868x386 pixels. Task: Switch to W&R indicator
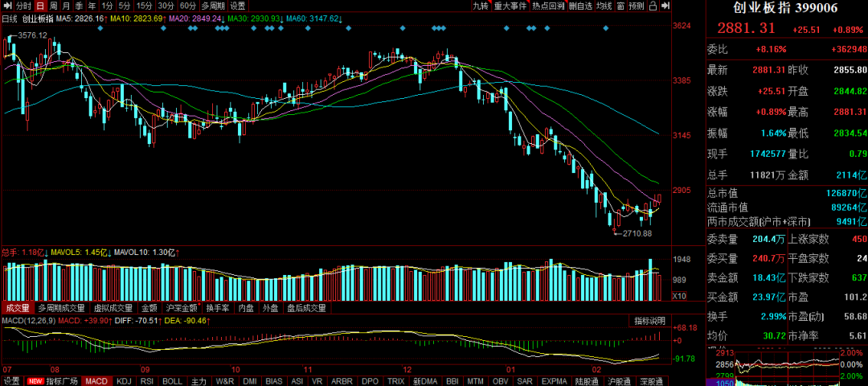[x=225, y=381]
